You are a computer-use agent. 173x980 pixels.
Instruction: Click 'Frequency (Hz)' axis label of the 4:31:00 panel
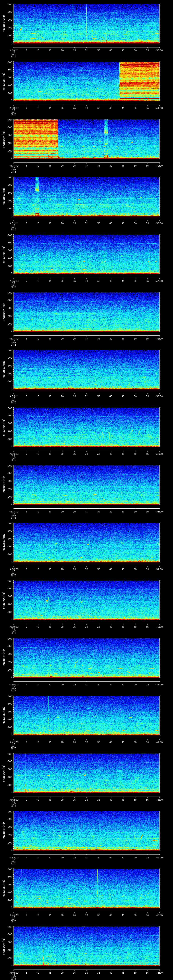tap(4, 139)
